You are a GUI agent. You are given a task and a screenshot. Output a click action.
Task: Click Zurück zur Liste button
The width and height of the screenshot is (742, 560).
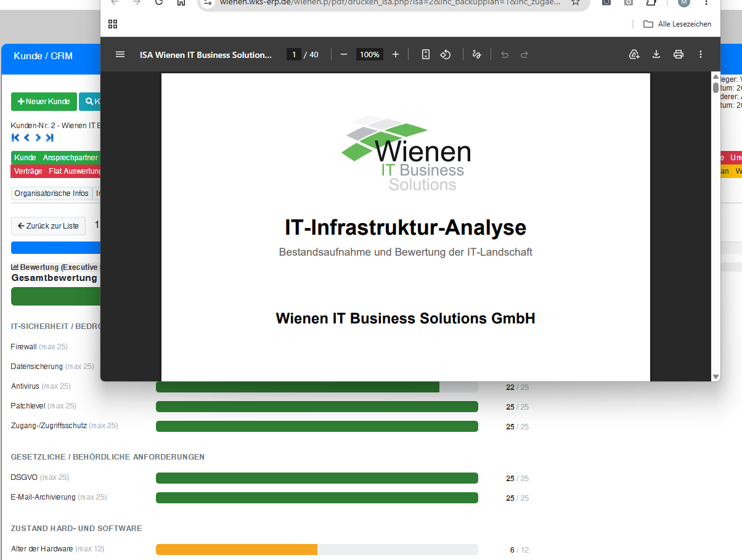pos(49,226)
